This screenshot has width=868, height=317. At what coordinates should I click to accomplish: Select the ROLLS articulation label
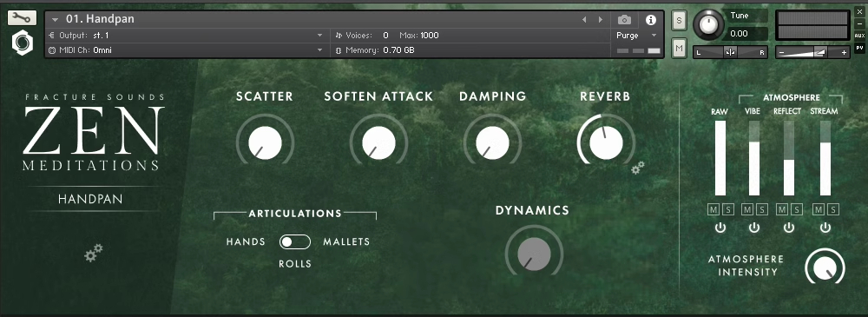pos(295,264)
